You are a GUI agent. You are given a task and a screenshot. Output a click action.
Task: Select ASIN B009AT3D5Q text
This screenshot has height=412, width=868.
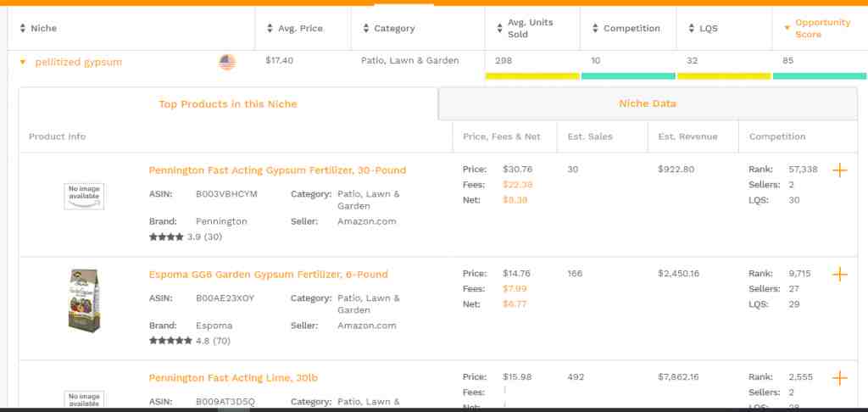coord(225,402)
